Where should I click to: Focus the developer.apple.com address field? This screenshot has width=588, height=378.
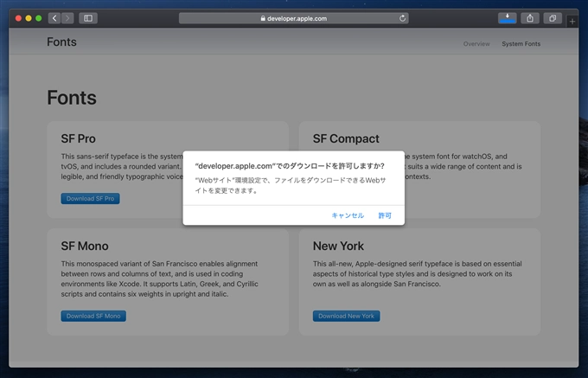(x=294, y=18)
